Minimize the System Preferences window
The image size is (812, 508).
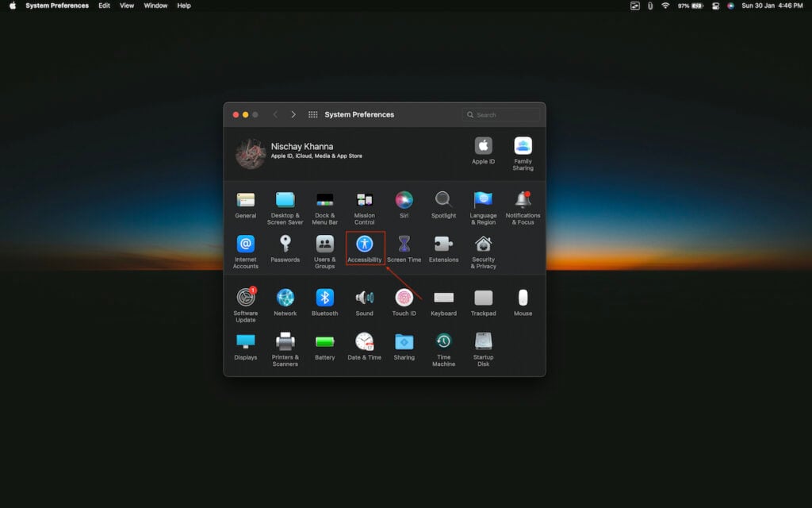tap(246, 114)
